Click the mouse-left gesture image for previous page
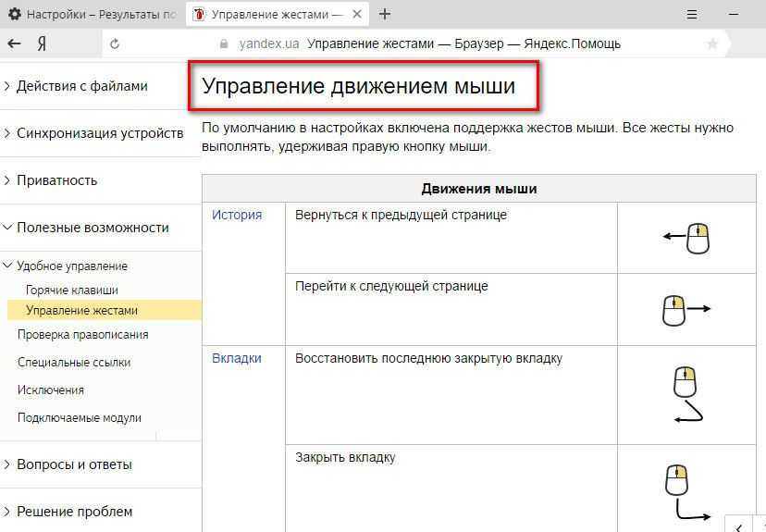Viewport: 766px width, 532px height. pos(687,238)
